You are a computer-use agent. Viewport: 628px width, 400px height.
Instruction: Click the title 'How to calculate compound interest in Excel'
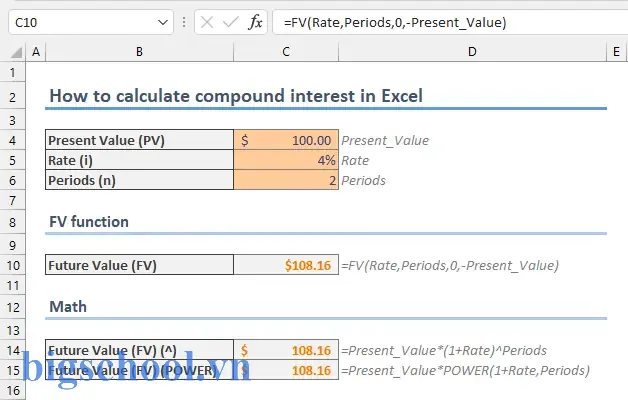coord(236,96)
